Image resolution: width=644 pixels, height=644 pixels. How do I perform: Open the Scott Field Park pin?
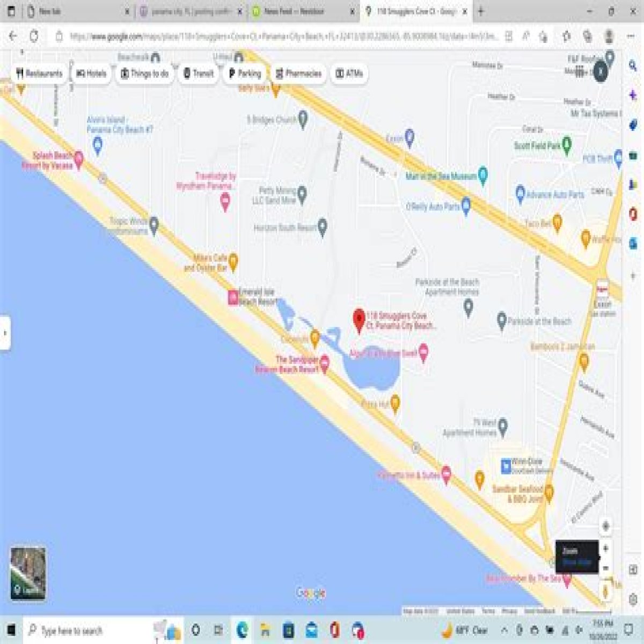[x=567, y=145]
